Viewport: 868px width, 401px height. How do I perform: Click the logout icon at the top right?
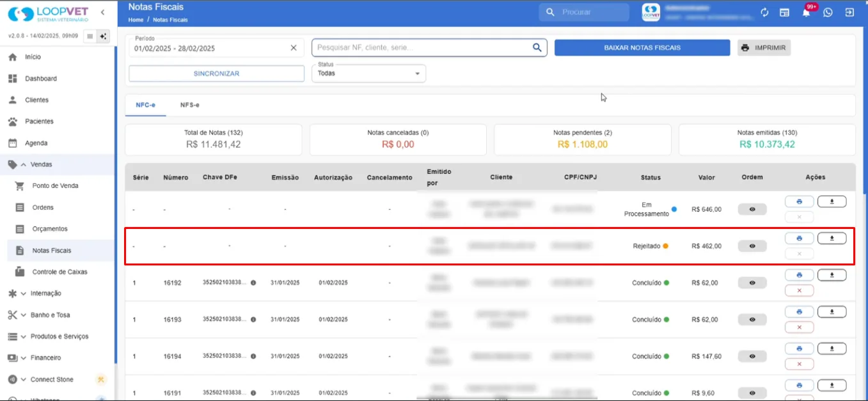(849, 12)
